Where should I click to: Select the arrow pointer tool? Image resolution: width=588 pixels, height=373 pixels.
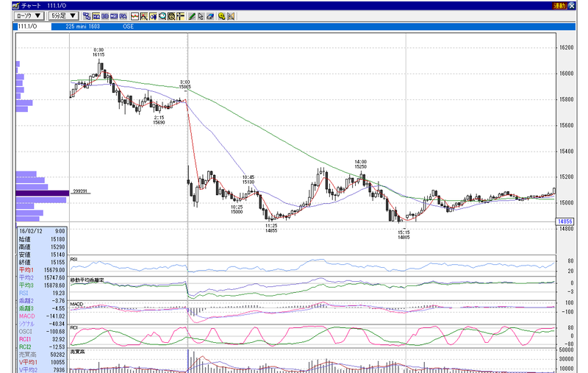201,16
